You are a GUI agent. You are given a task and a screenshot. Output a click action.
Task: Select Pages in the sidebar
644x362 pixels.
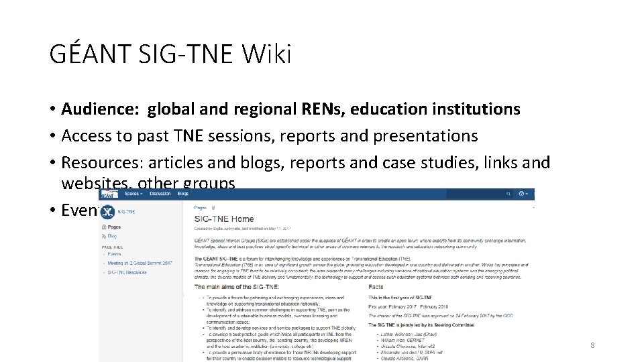pyautogui.click(x=114, y=227)
